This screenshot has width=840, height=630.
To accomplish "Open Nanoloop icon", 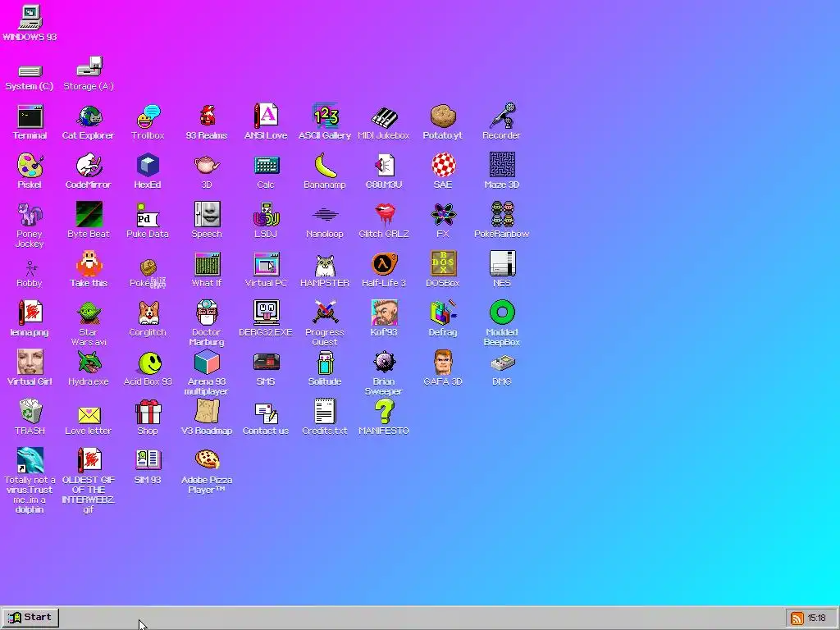I will pos(325,215).
